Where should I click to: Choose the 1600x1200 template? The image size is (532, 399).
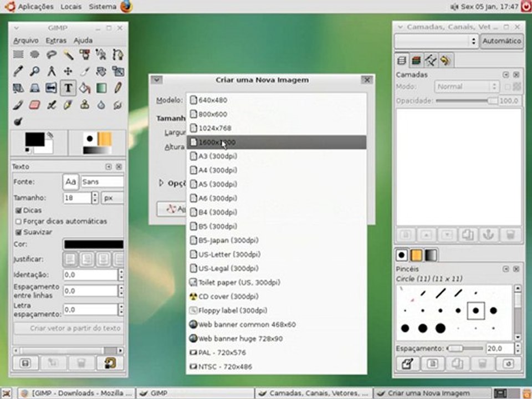(276, 142)
